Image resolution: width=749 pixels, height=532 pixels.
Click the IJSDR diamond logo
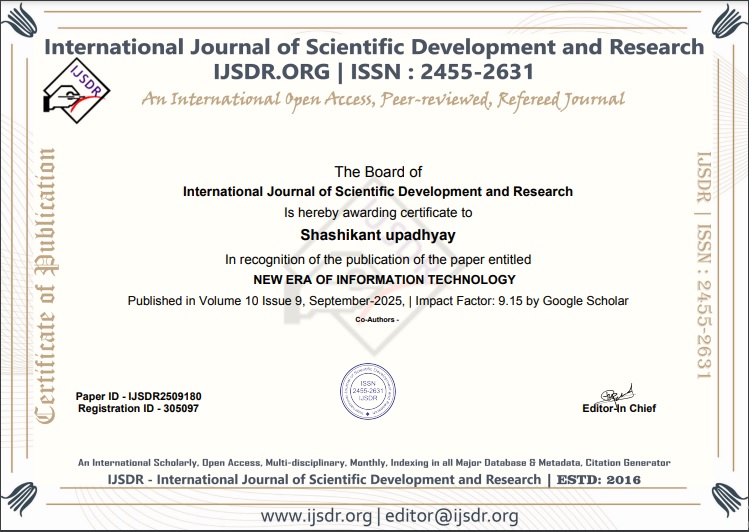(76, 91)
